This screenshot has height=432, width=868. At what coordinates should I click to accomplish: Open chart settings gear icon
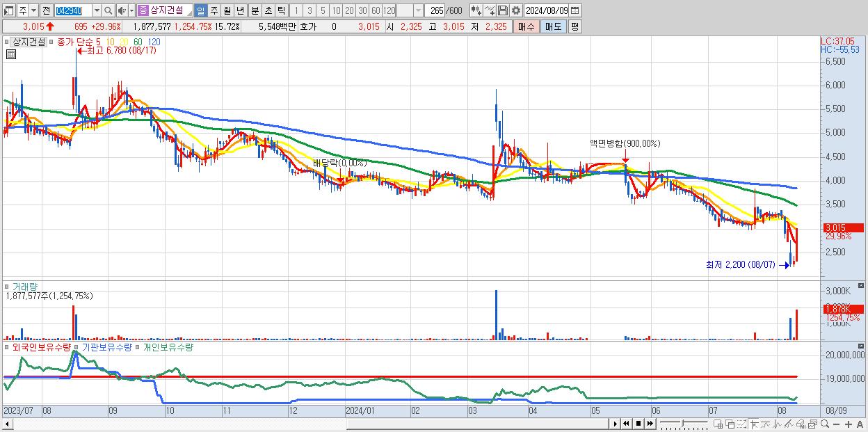[x=515, y=10]
